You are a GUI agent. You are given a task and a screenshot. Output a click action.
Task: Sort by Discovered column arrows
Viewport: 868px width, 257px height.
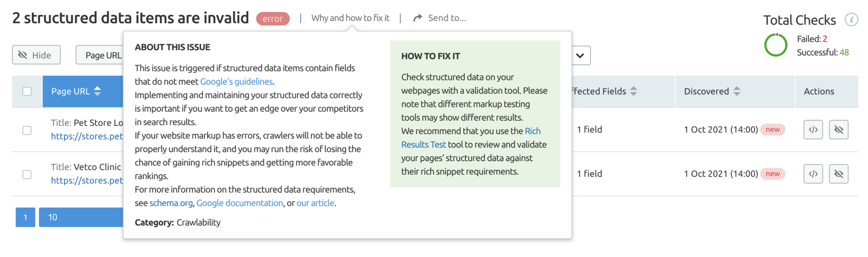pos(737,91)
